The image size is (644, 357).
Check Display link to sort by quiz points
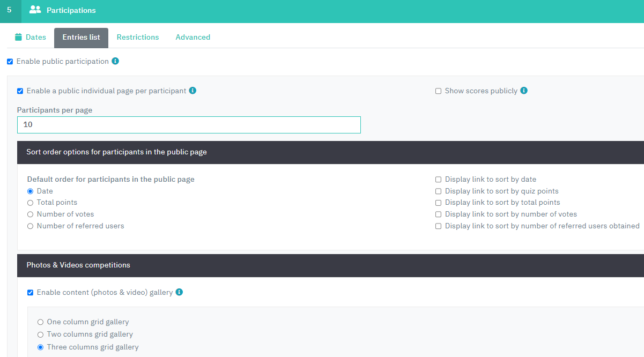(x=439, y=191)
